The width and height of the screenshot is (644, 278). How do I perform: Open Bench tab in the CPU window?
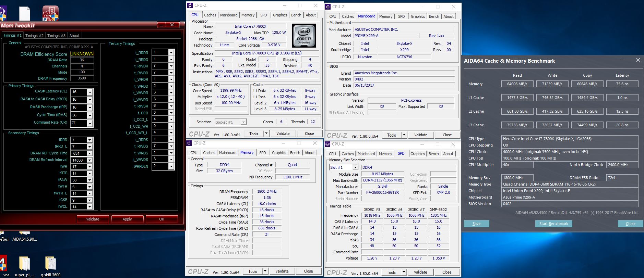[296, 15]
